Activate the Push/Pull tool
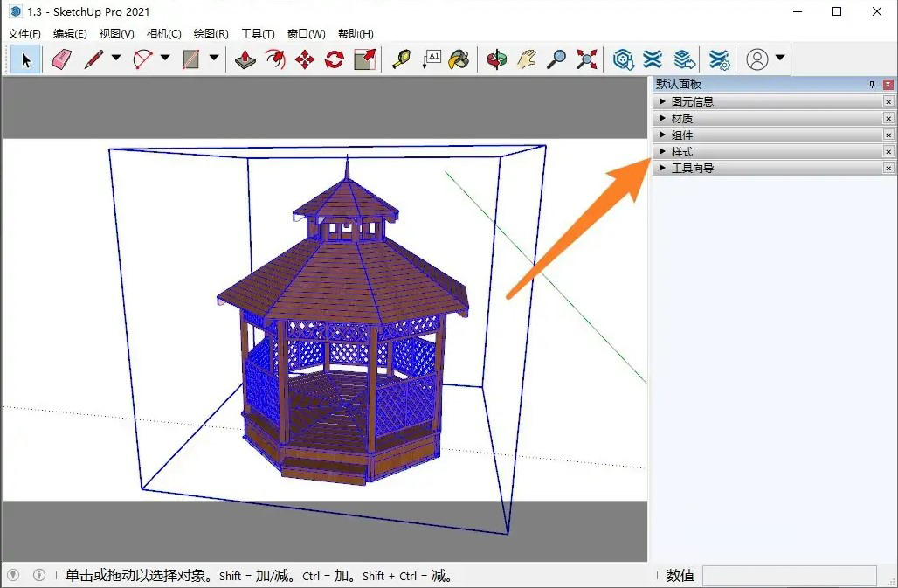898x588 pixels. coord(246,59)
